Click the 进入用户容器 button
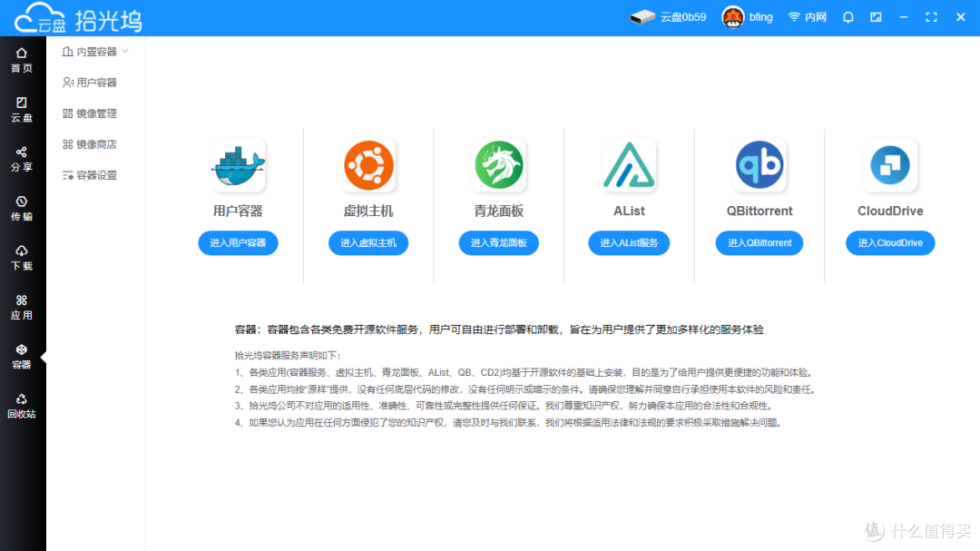Image resolution: width=980 pixels, height=551 pixels. [x=238, y=242]
